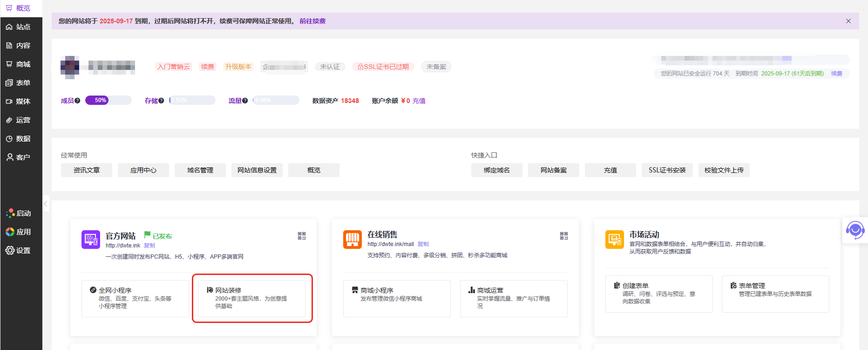The image size is (868, 350).
Task: Click the 前往续费 link in banner
Action: pyautogui.click(x=312, y=21)
